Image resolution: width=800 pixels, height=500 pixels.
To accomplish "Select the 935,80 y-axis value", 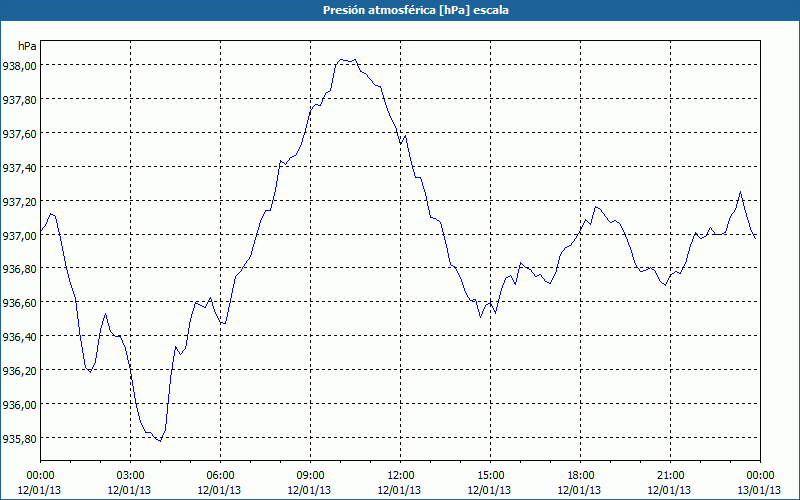I will (x=19, y=438).
